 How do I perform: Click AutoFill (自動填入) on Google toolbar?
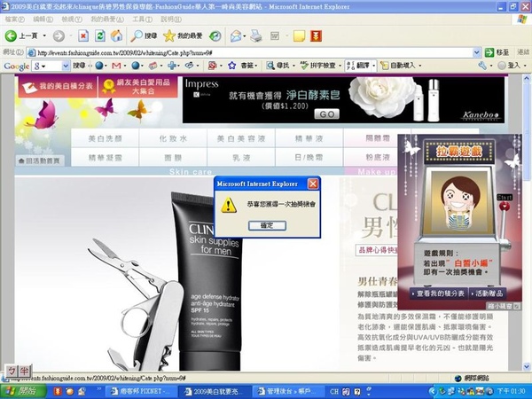pos(397,66)
